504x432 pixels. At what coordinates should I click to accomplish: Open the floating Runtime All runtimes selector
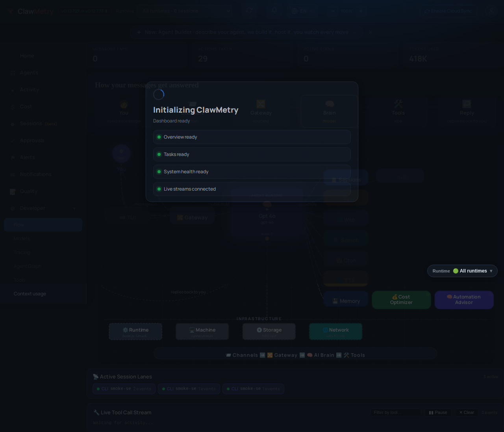tap(462, 271)
